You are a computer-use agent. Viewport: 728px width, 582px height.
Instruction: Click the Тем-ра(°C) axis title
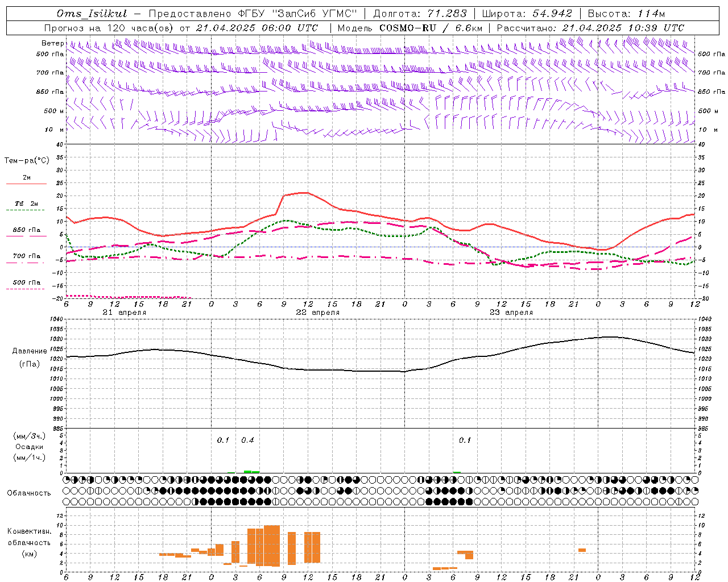27,161
